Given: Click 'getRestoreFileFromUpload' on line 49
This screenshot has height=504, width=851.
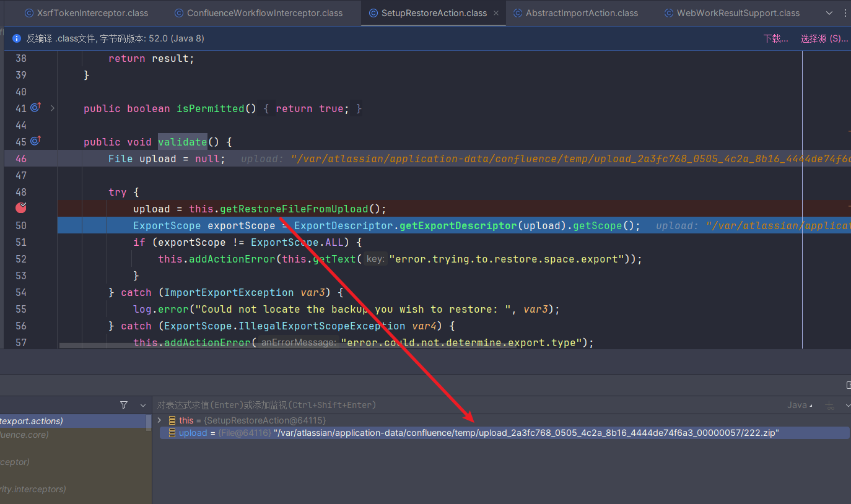Looking at the screenshot, I should pos(294,209).
